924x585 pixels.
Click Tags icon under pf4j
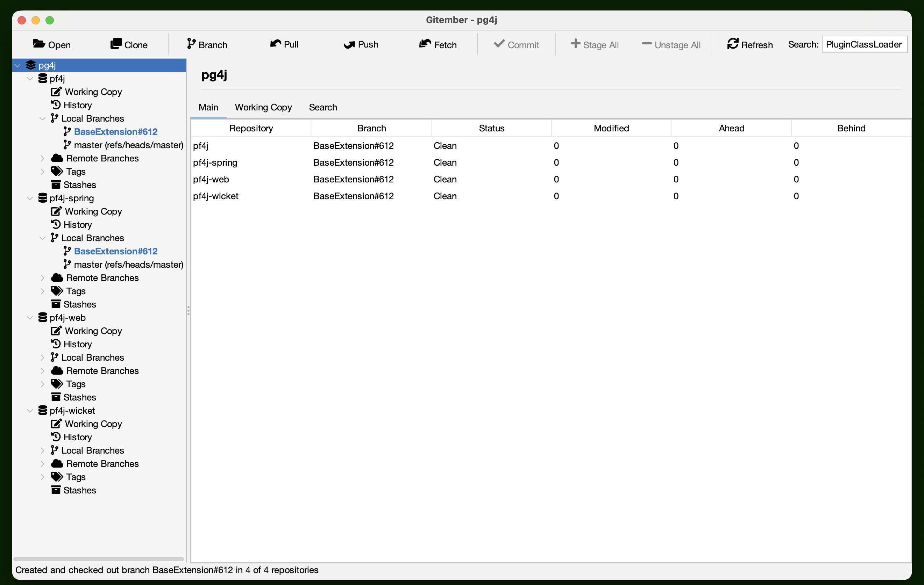pyautogui.click(x=57, y=172)
